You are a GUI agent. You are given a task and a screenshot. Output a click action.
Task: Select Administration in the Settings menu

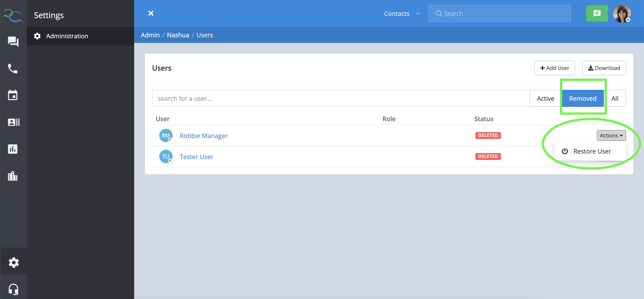point(80,36)
